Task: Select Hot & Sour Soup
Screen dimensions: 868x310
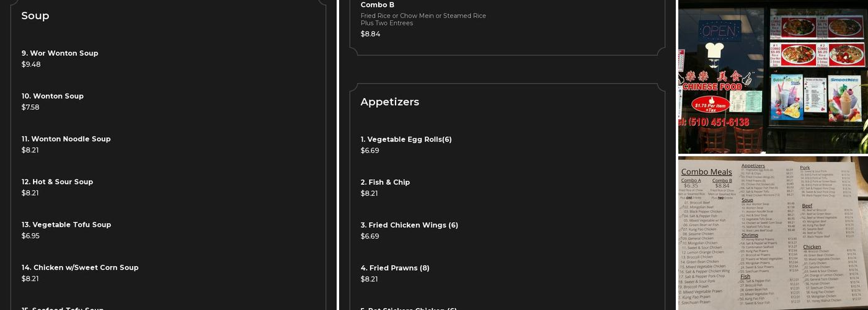Action: point(58,182)
